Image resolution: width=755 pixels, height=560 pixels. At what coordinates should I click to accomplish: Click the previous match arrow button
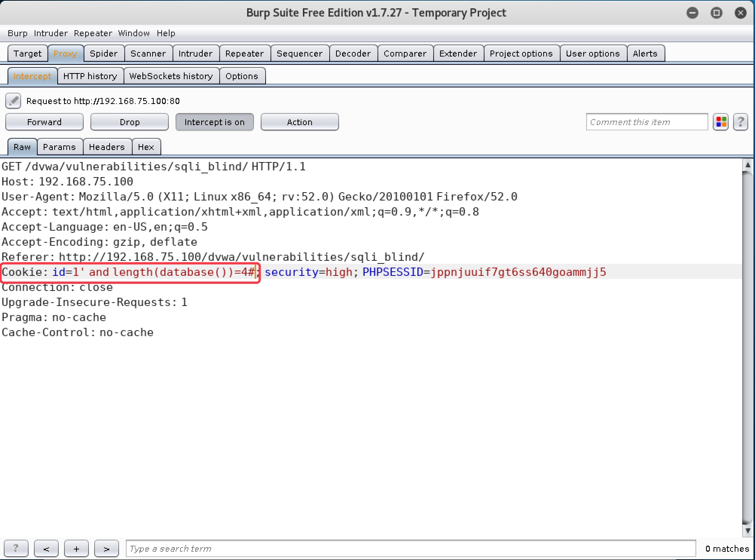[46, 548]
